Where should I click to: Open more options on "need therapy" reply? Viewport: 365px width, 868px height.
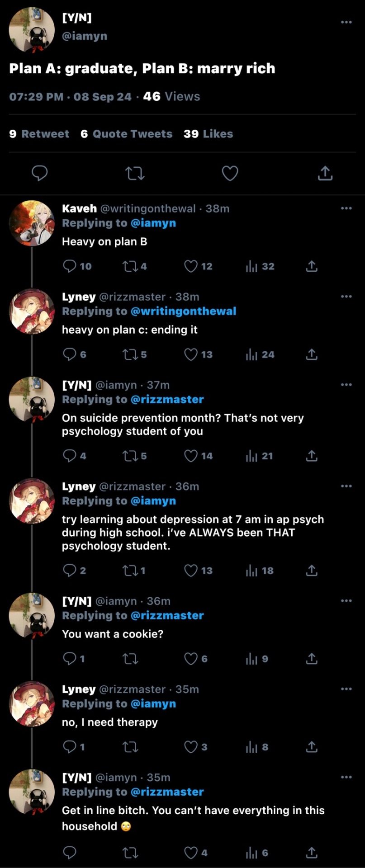click(x=346, y=689)
